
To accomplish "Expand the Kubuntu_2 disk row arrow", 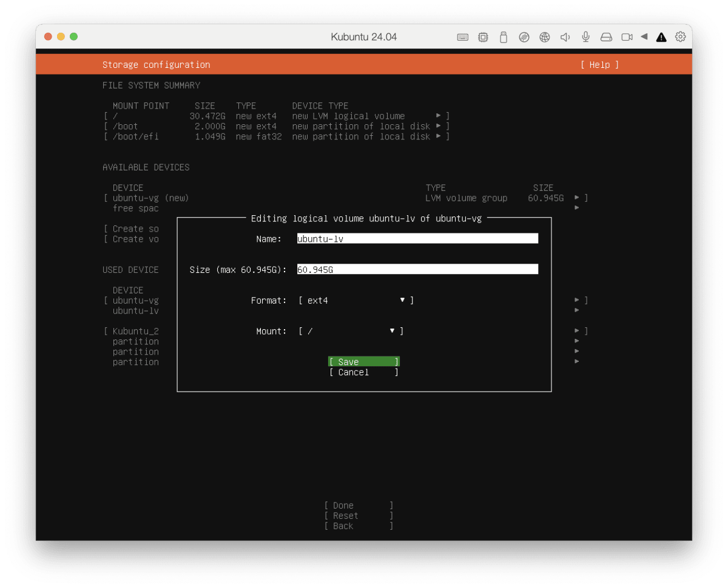I will (x=577, y=331).
